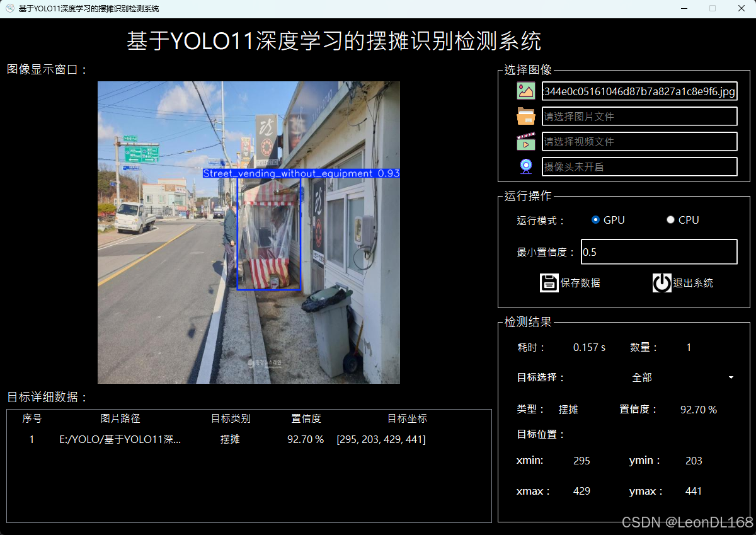Click the detected street image display
This screenshot has width=756, height=535.
point(249,233)
